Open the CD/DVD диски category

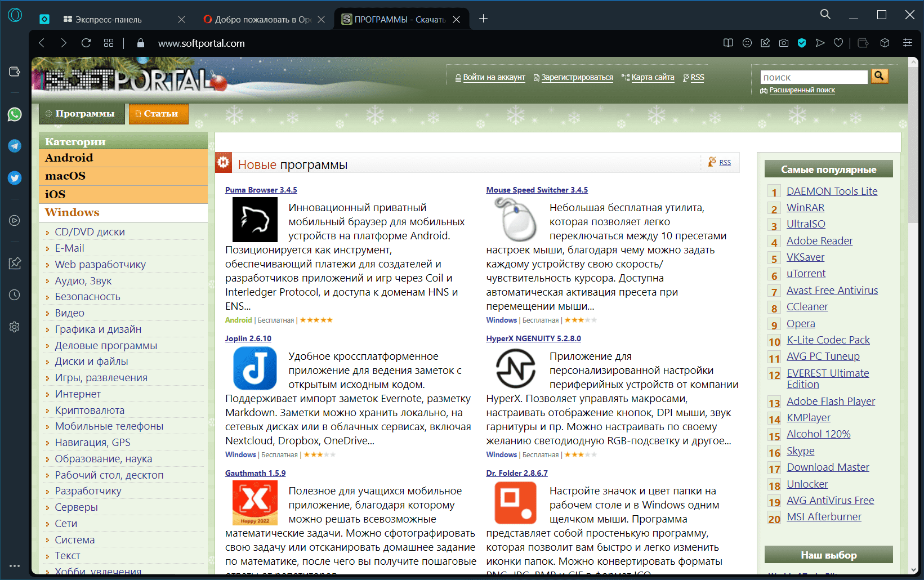pyautogui.click(x=90, y=231)
